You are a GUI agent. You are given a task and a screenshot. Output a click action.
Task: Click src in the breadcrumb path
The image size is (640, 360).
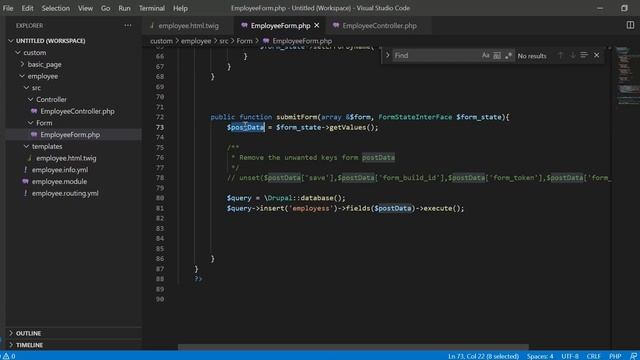224,41
